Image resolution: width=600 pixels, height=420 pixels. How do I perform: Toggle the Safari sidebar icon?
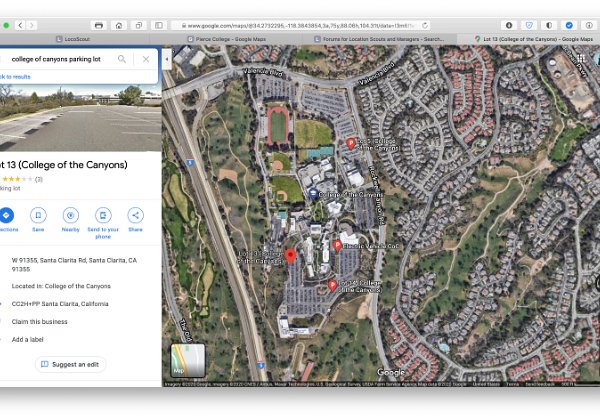point(159,26)
